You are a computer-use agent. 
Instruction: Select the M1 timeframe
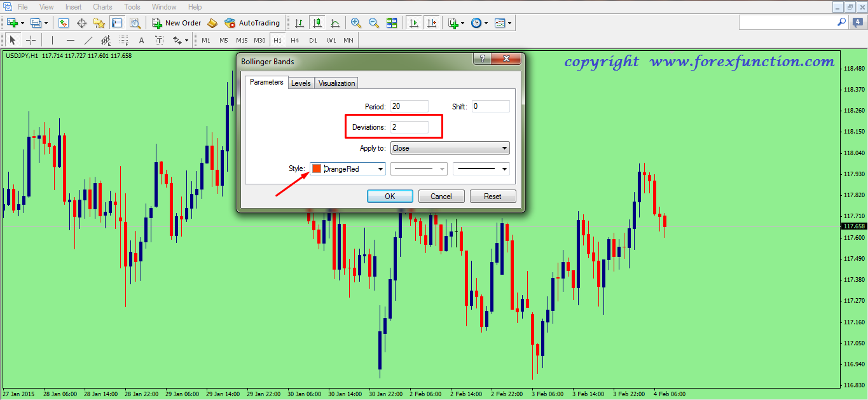(206, 40)
